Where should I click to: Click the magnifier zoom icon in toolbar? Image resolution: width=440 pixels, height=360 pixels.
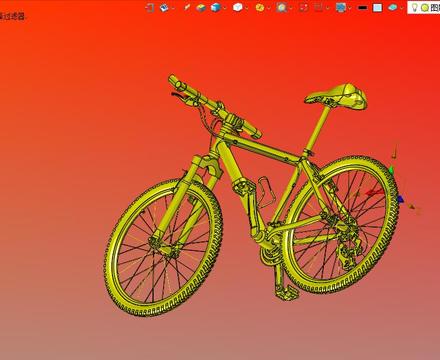(282, 7)
